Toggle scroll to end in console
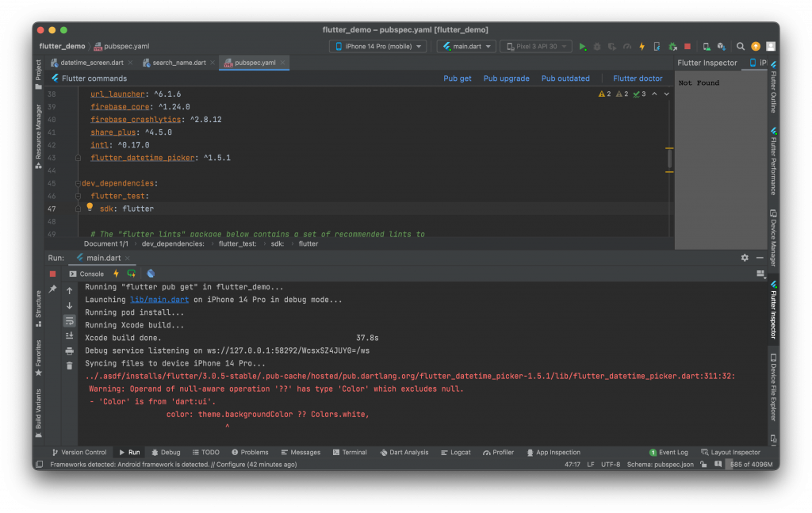 (x=70, y=336)
